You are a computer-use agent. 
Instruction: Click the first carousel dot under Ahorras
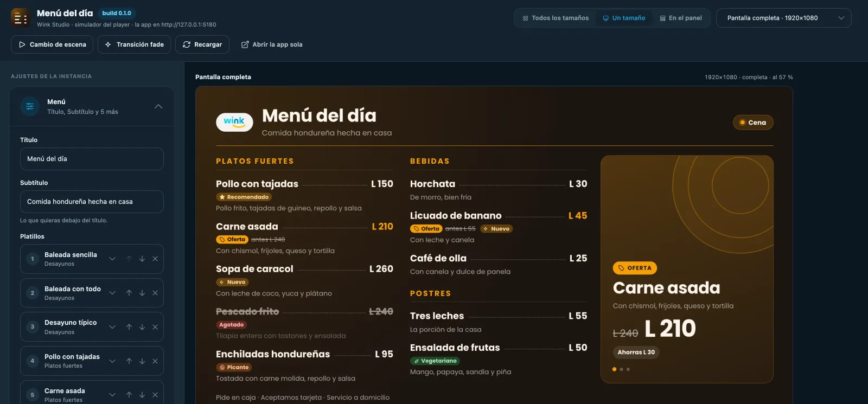614,369
